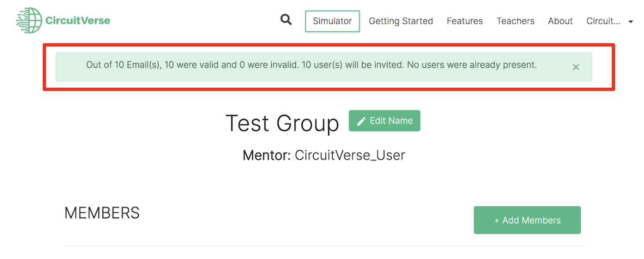
Task: Open the Features menu item
Action: coord(464,21)
